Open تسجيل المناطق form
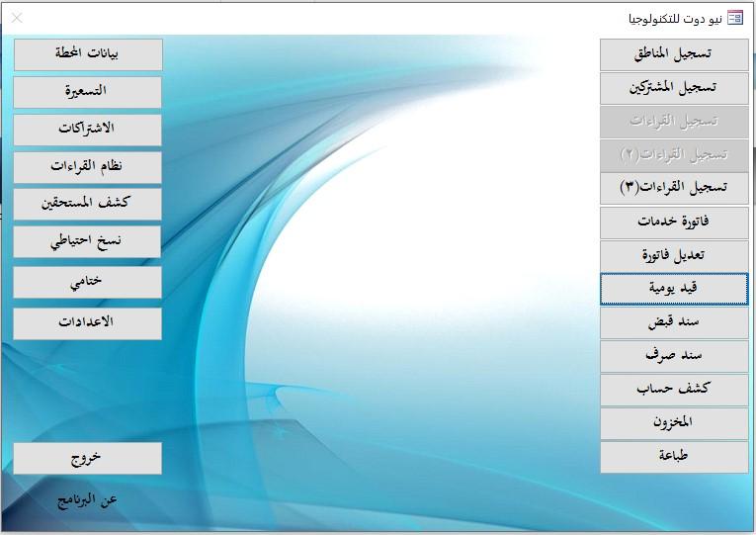Image resolution: width=756 pixels, height=535 pixels. click(674, 55)
